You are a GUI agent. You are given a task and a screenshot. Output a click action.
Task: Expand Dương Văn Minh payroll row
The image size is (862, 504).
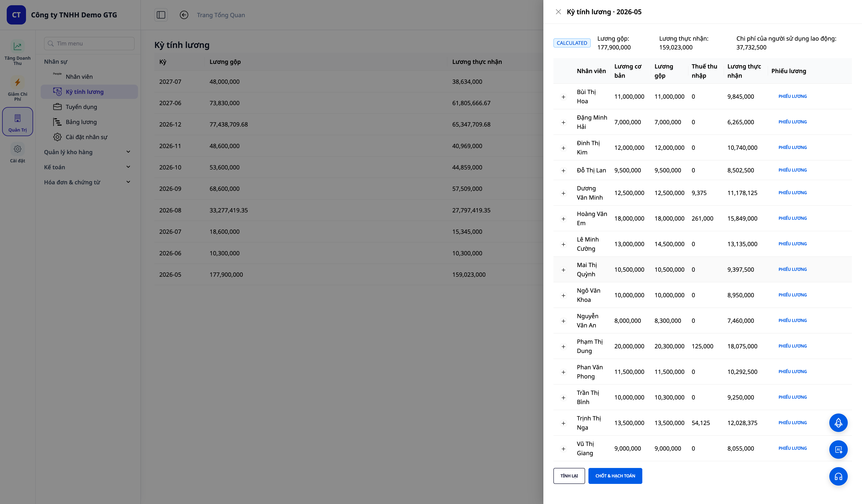563,193
